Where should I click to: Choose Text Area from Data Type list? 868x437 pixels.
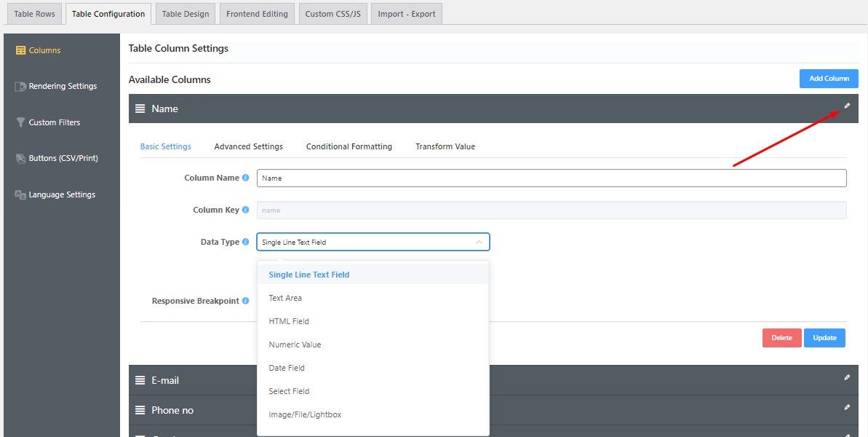coord(373,298)
